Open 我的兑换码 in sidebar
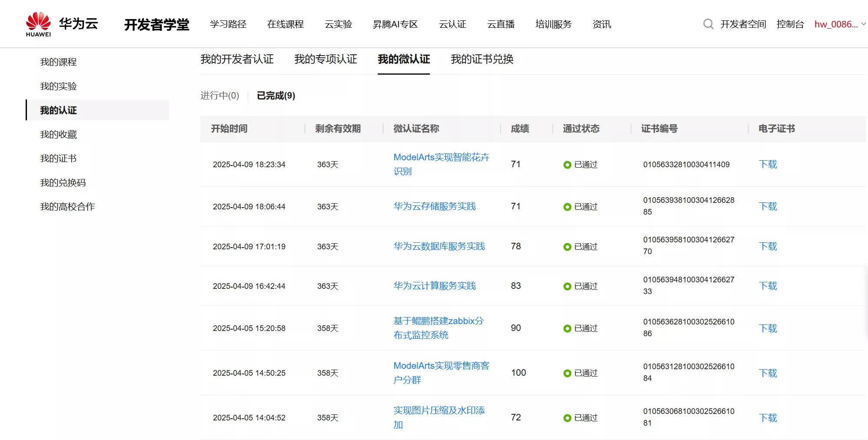 63,182
